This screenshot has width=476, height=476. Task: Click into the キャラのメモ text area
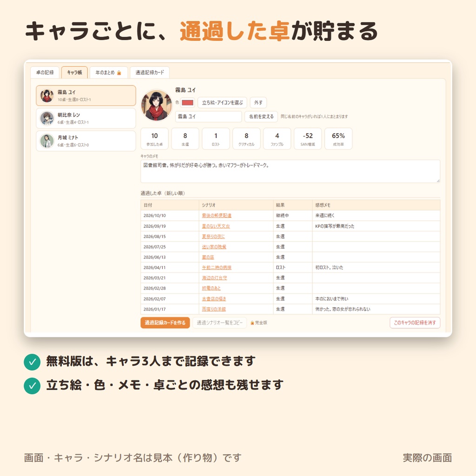[290, 171]
